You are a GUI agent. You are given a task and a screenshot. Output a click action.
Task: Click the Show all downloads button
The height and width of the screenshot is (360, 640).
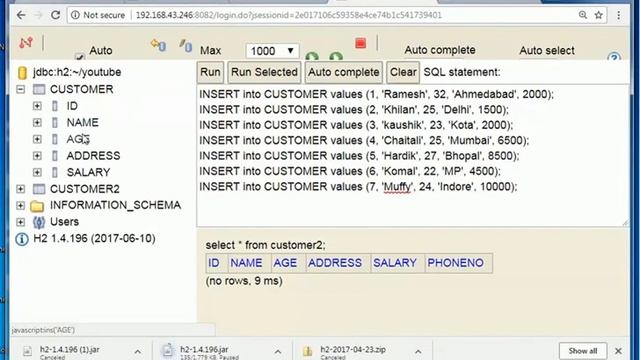tap(582, 351)
